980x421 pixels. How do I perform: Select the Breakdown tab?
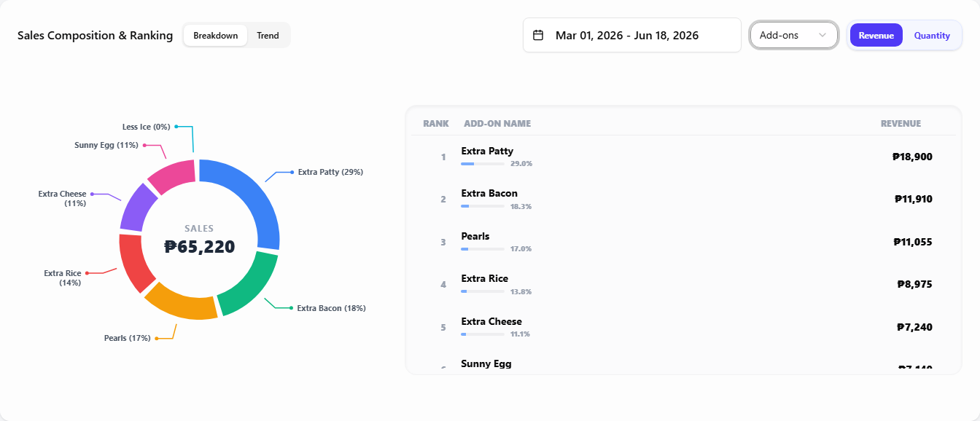tap(215, 35)
